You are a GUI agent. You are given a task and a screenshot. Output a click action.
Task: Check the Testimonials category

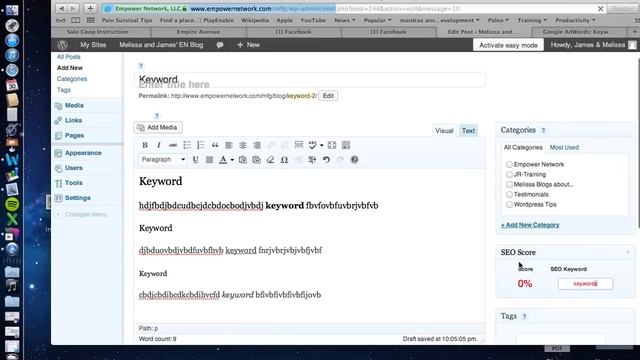(x=509, y=195)
